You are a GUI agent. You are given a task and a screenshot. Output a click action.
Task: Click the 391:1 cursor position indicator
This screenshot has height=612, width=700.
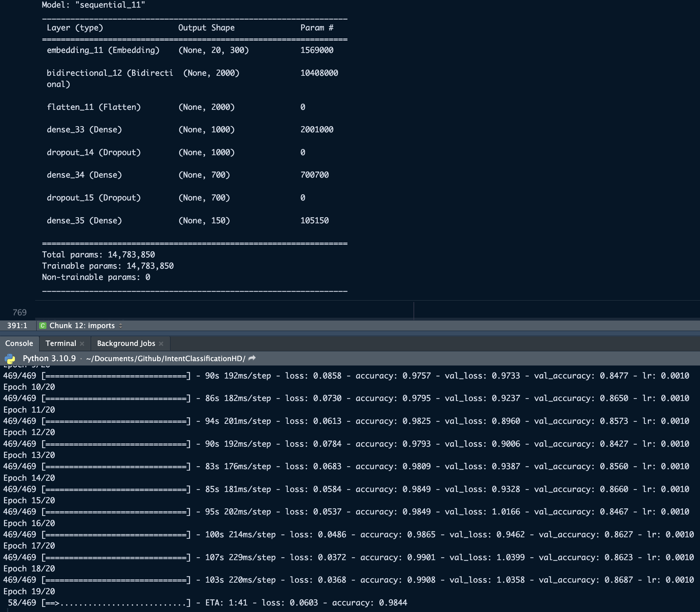click(17, 326)
